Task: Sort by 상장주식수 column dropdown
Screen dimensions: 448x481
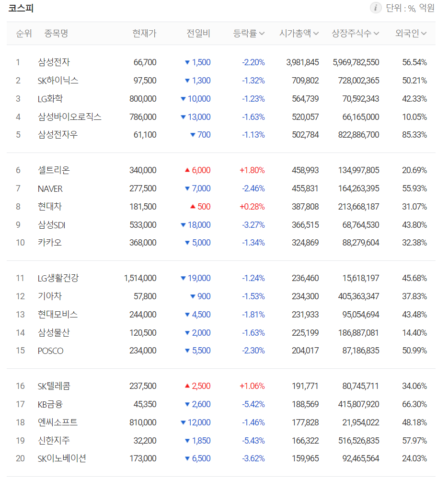Action: (x=356, y=33)
